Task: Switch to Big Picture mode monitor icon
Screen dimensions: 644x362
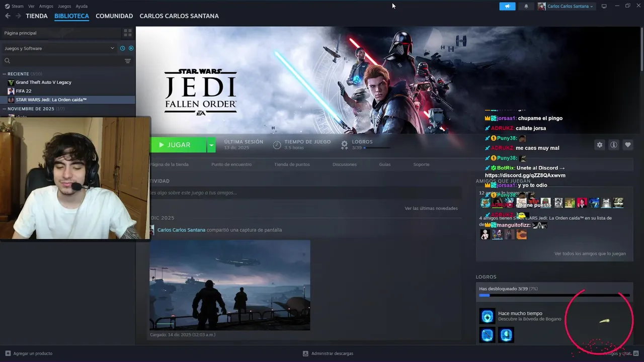Action: 604,6
